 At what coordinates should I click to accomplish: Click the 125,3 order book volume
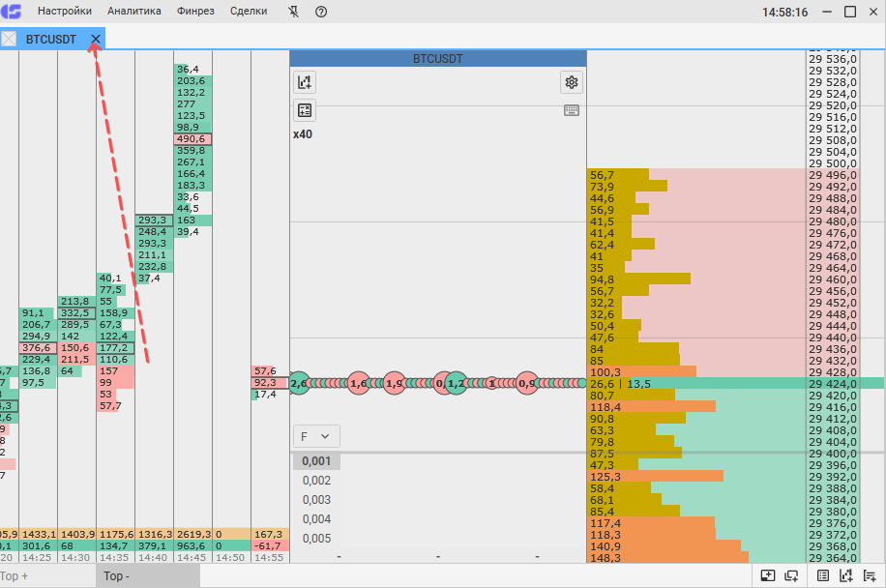point(605,477)
